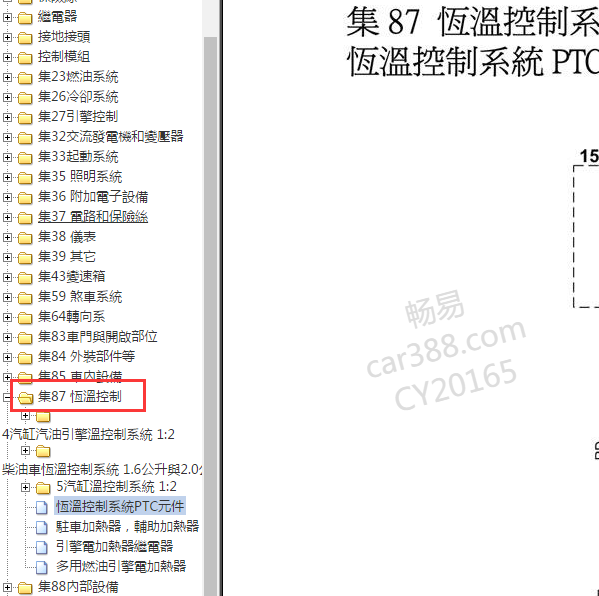The height and width of the screenshot is (596, 599).
Task: Select the 集32交流發電機和變壓器 tree label
Action: (x=110, y=136)
